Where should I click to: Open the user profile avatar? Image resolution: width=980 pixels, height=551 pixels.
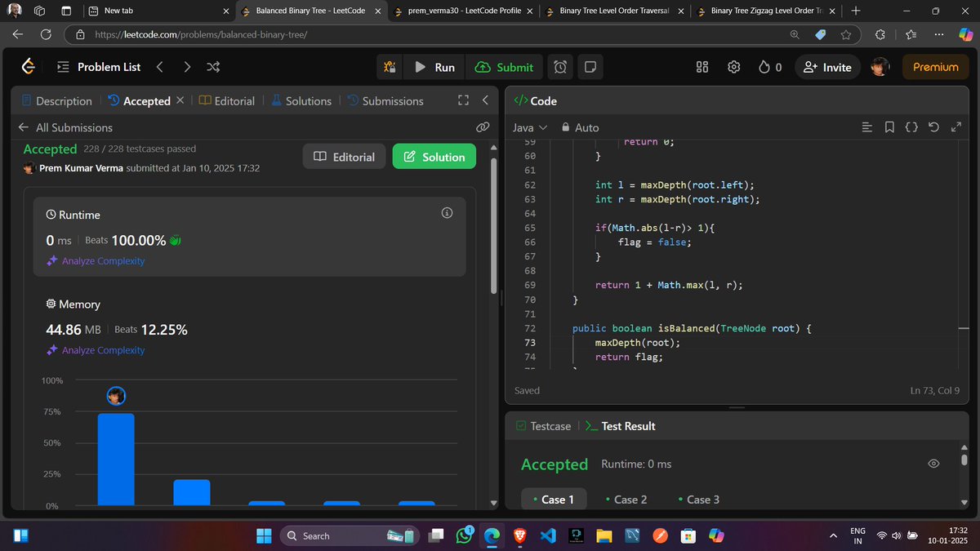pos(880,67)
